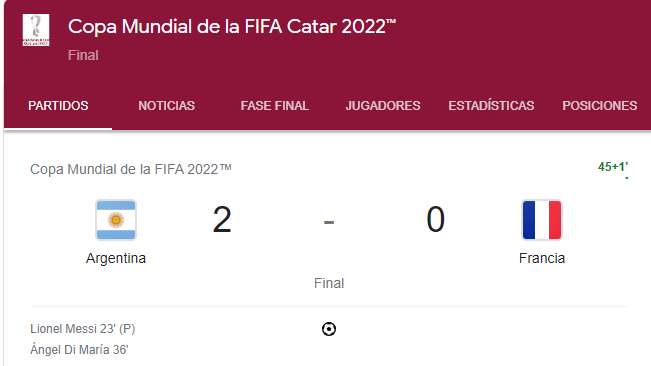Click the Copa Mundial de la FIFA 2022 match label
Image resolution: width=651 pixels, height=366 pixels.
coord(131,169)
